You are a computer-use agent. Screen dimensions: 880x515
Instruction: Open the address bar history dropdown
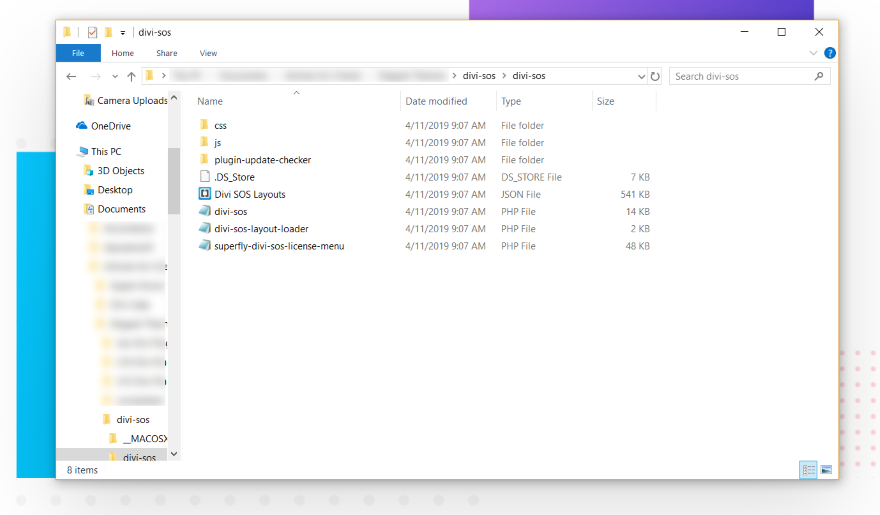[641, 76]
